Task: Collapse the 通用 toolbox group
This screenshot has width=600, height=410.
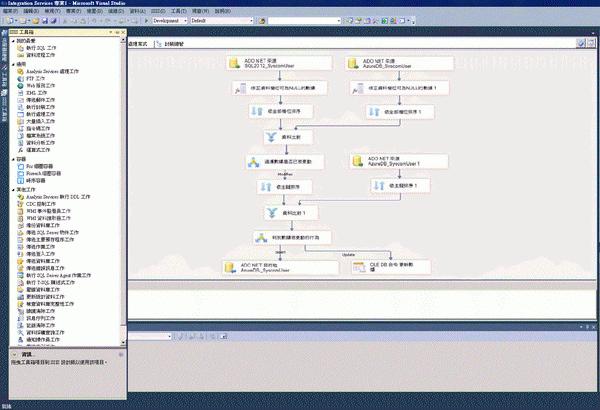Action: [13, 64]
